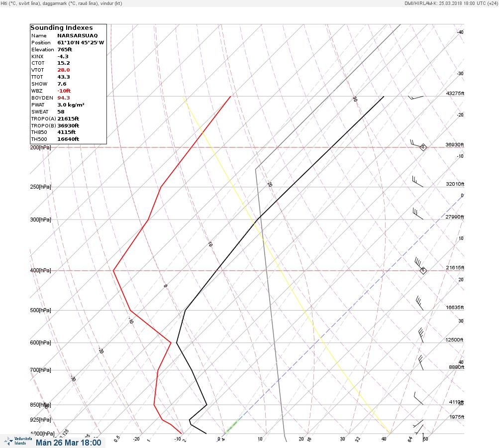Click the PWAT value 3.0 kg/m²
Viewport: 499px width, 448px height.
[71, 105]
